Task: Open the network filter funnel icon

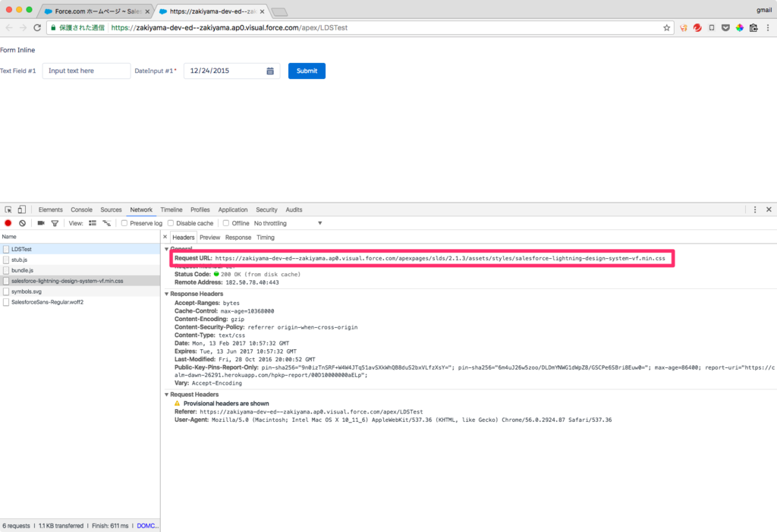Action: [55, 223]
